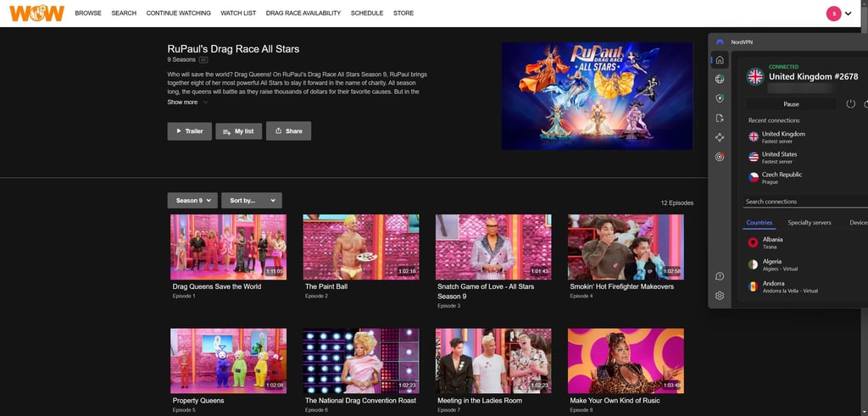Screen dimensions: 868x416
Task: Open the BROWSE menu
Action: (88, 14)
